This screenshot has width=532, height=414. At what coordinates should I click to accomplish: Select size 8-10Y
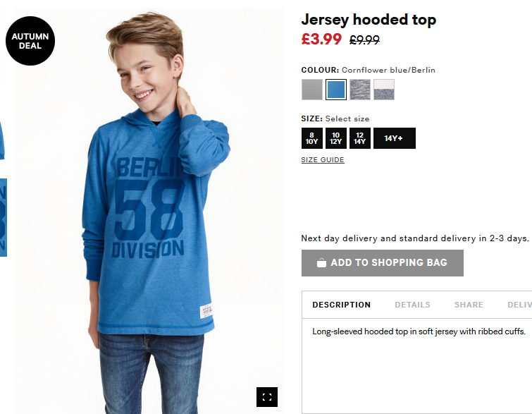coord(312,138)
